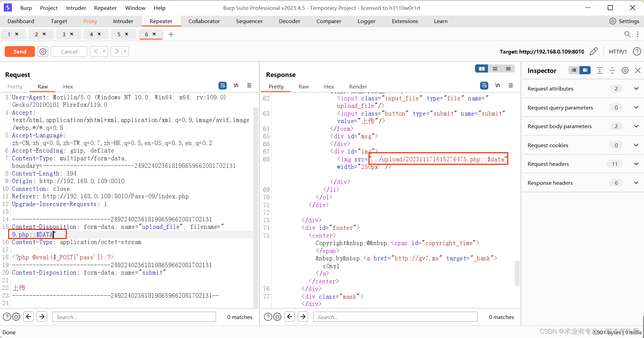Open the three-dot options menu beside search
This screenshot has width=644, height=338.
tap(638, 34)
